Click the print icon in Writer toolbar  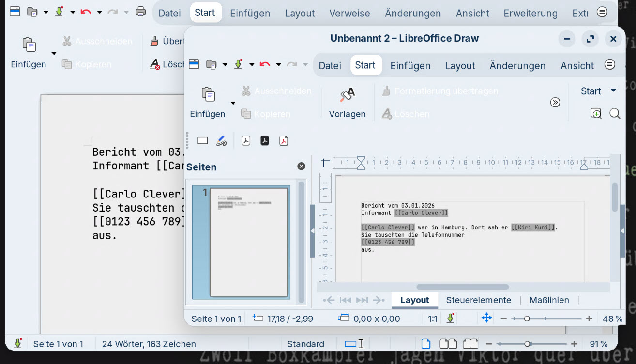coord(140,12)
